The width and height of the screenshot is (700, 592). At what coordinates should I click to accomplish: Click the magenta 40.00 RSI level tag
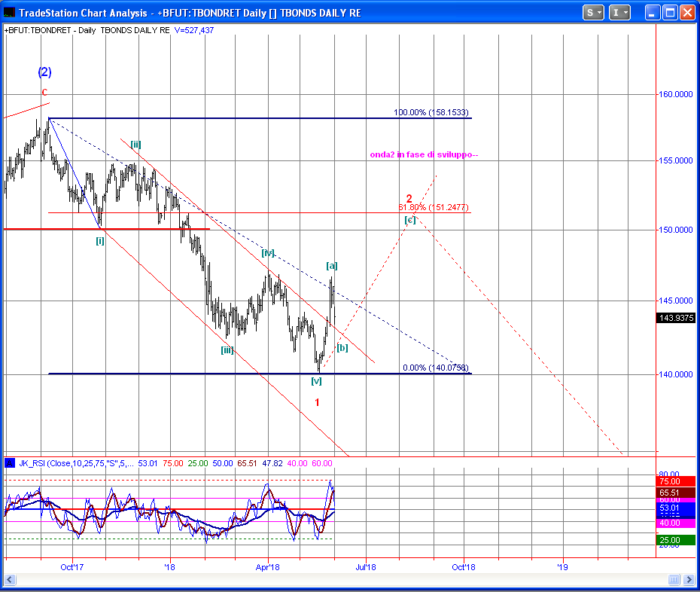pos(676,523)
